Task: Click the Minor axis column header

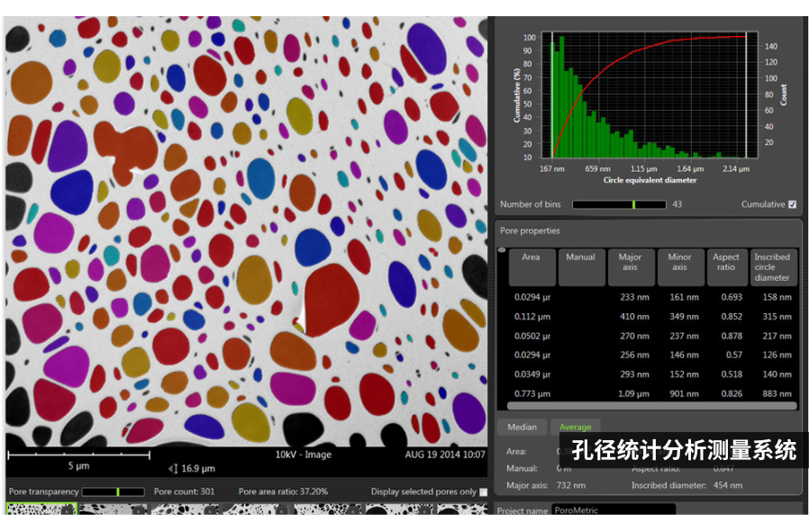Action: [679, 267]
